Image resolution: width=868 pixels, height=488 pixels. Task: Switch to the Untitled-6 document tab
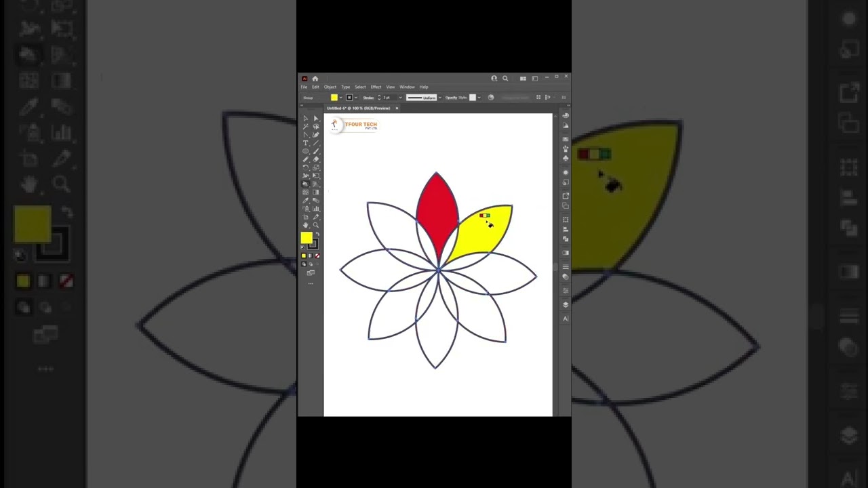(x=359, y=108)
